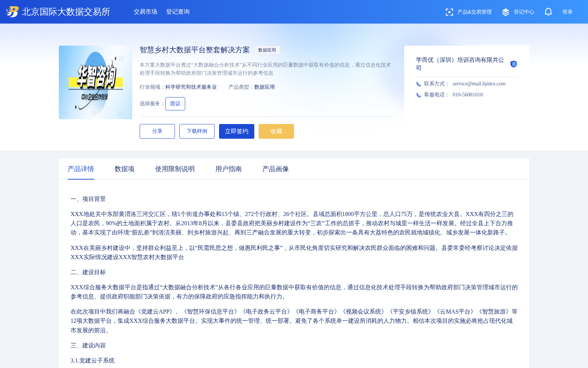Click the email service@mail.bjidex.com

479,84
